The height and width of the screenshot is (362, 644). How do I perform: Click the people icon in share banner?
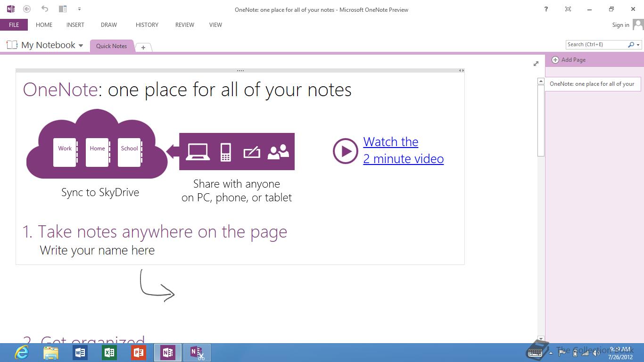[x=278, y=152]
